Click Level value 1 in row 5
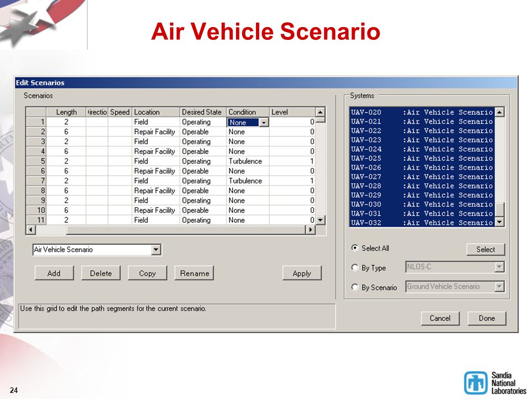The image size is (532, 399). [293, 161]
